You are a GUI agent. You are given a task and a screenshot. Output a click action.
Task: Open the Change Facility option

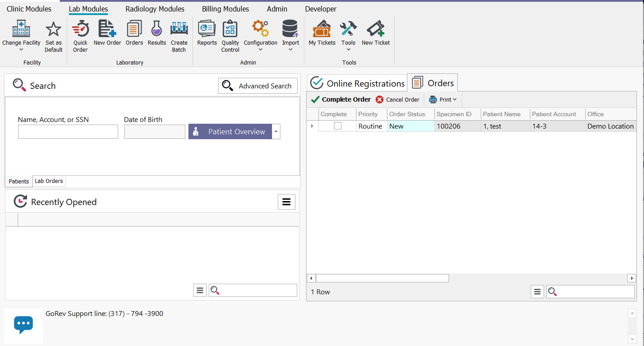[x=21, y=36]
